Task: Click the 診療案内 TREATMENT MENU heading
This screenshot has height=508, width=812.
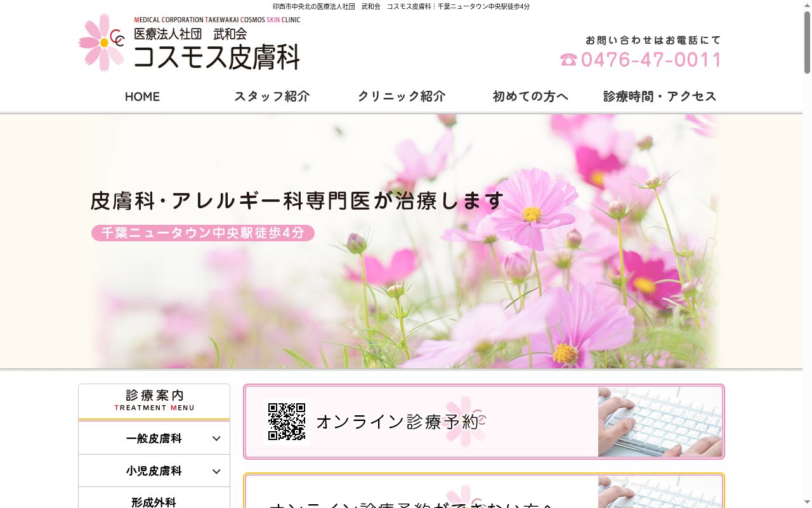Action: [x=154, y=401]
